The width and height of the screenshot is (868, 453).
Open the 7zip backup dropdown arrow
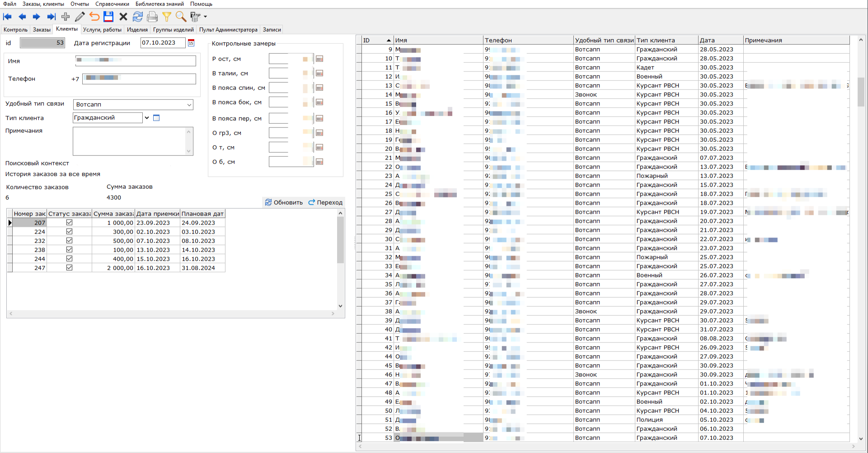click(x=206, y=17)
